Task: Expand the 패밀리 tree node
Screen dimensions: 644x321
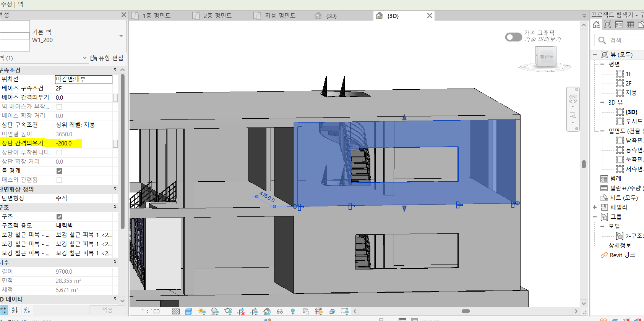Action: click(x=595, y=207)
